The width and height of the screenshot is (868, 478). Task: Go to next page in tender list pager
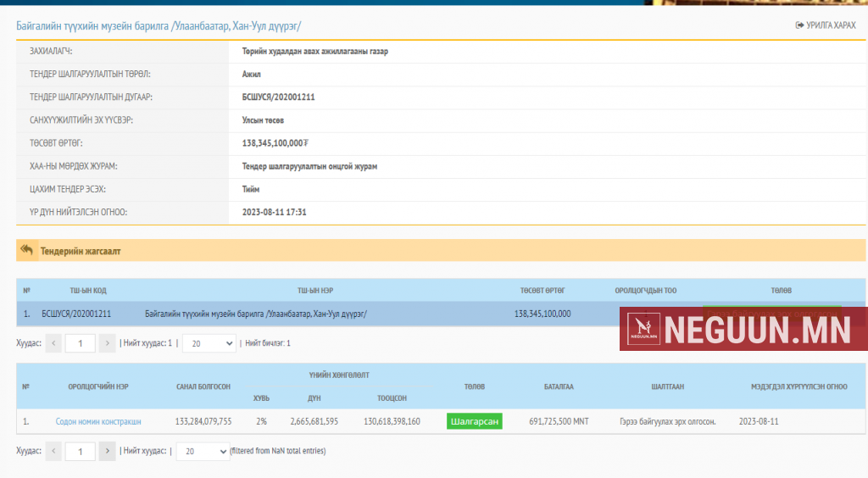coord(107,343)
